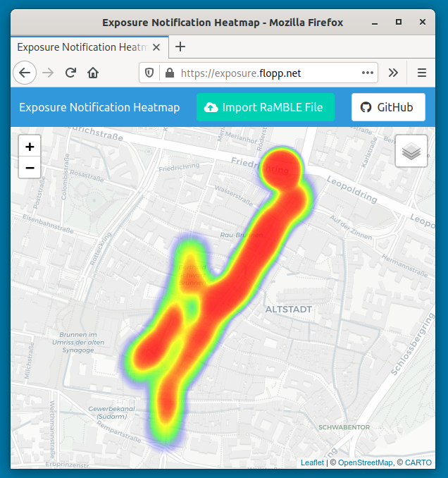Click the Merianhof map label
Screen dimensions: 448x478
(241, 137)
